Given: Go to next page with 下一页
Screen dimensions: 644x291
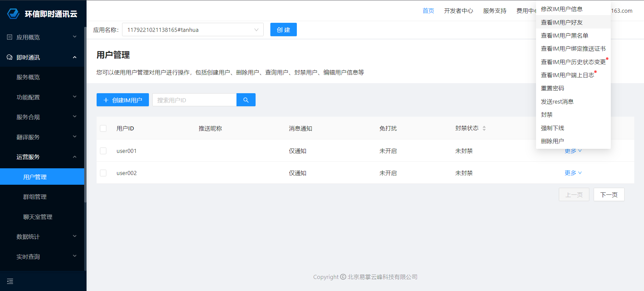Looking at the screenshot, I should pos(609,194).
